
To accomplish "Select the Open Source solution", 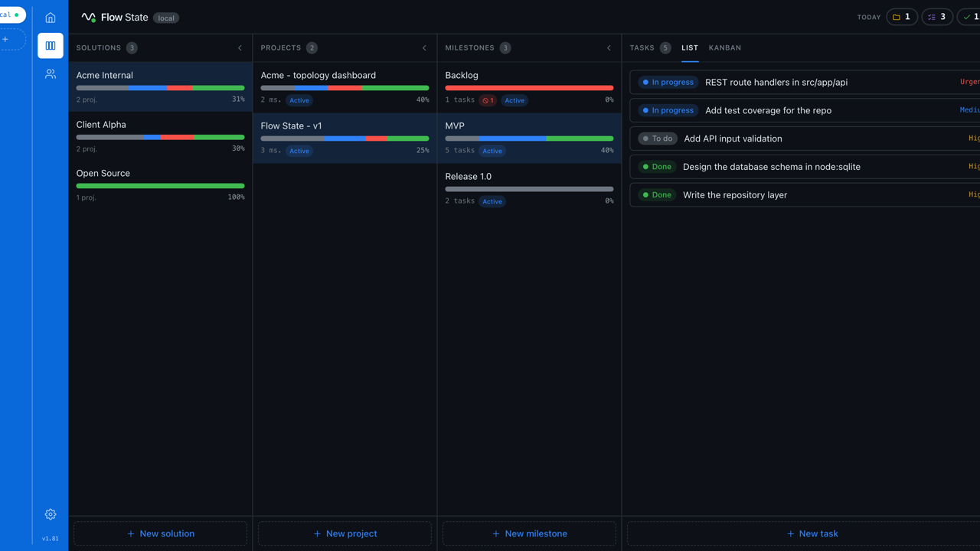I will tap(161, 185).
